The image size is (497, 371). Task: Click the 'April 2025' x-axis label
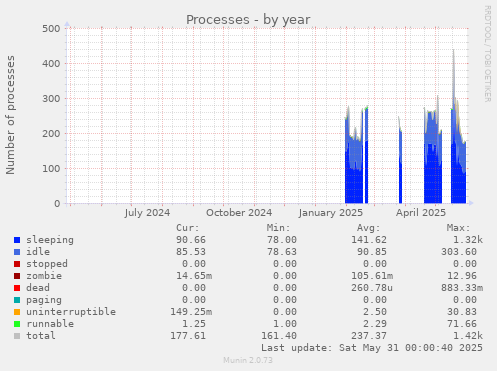tap(421, 213)
